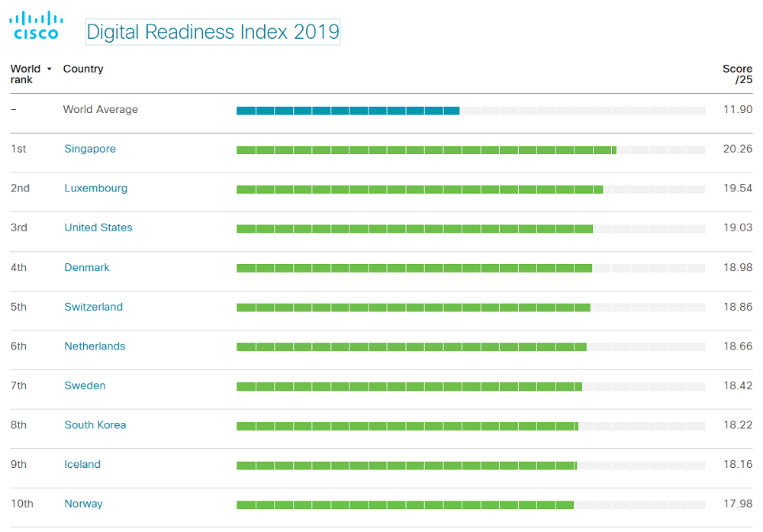Screen dimensions: 763x532
Task: Click the 11.90 world average score
Action: click(738, 109)
